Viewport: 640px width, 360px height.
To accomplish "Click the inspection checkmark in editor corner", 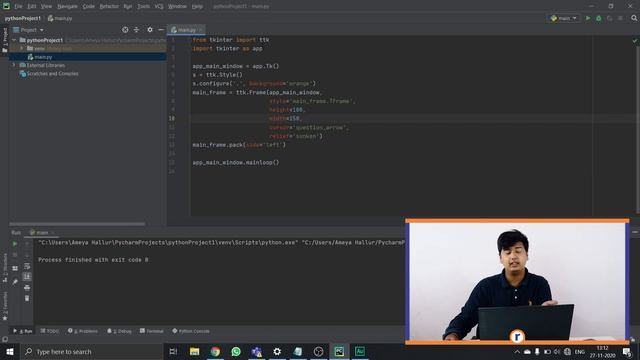I will [x=635, y=41].
